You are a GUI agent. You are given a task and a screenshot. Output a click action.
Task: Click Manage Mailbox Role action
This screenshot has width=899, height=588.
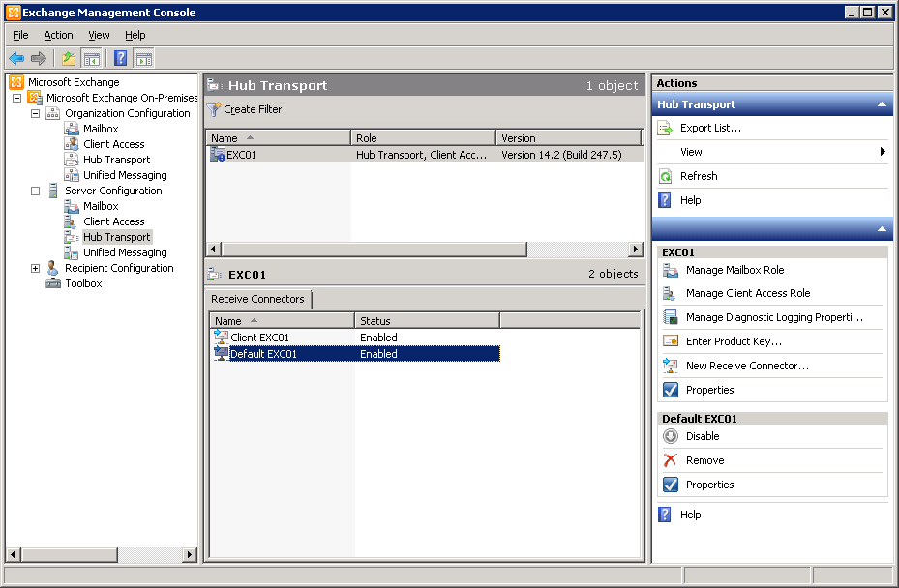point(734,270)
